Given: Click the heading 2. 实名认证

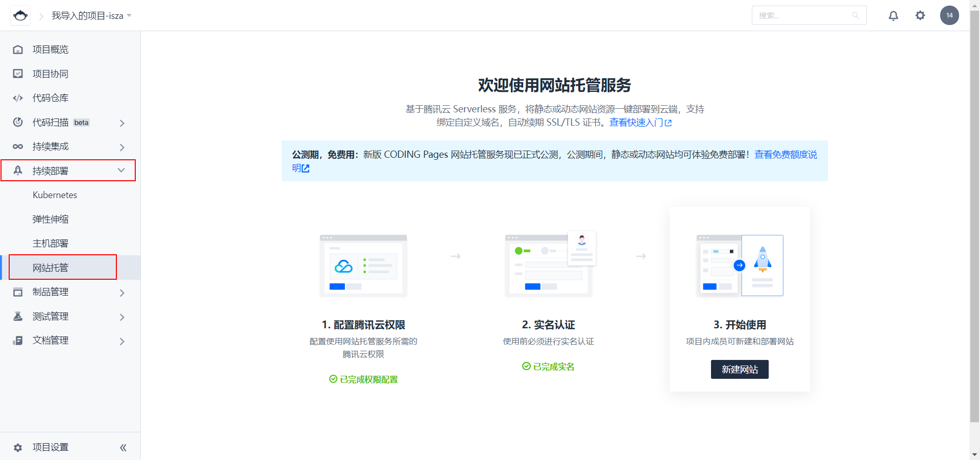Looking at the screenshot, I should pyautogui.click(x=549, y=325).
